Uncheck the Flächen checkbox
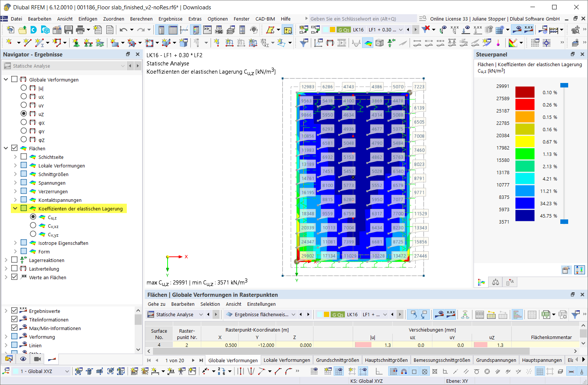The width and height of the screenshot is (588, 385). point(14,148)
